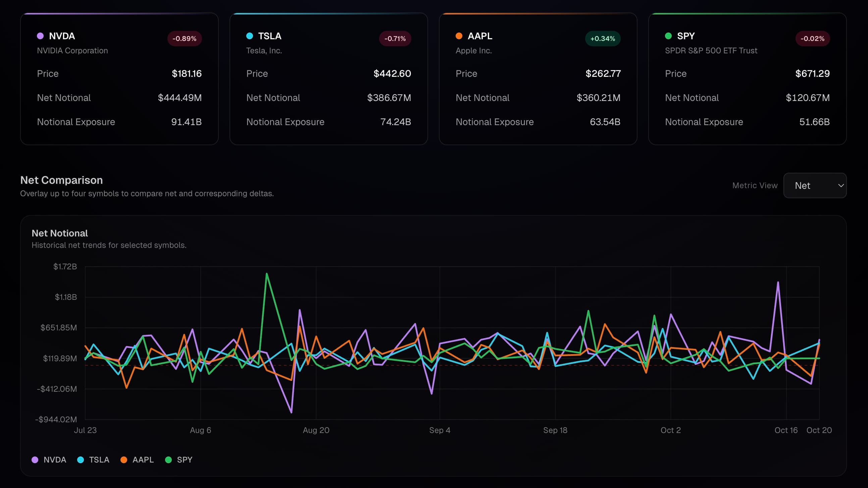
Task: Click the dropdown chevron beside Net
Action: 841,185
